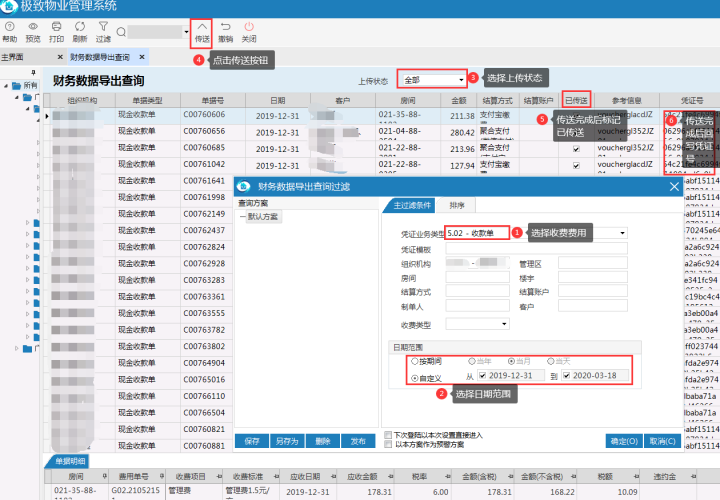
Task: Click the pin icon on 费用单号 column
Action: tap(162, 476)
